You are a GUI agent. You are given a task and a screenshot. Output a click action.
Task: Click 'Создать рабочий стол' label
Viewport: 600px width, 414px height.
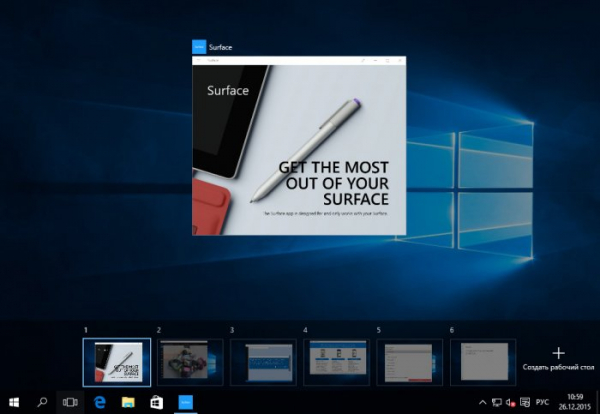(x=558, y=367)
